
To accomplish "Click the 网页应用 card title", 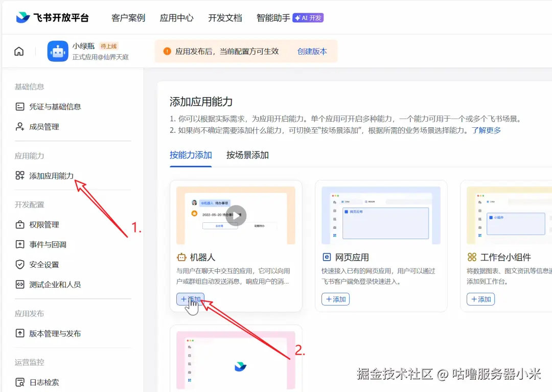I will 352,257.
